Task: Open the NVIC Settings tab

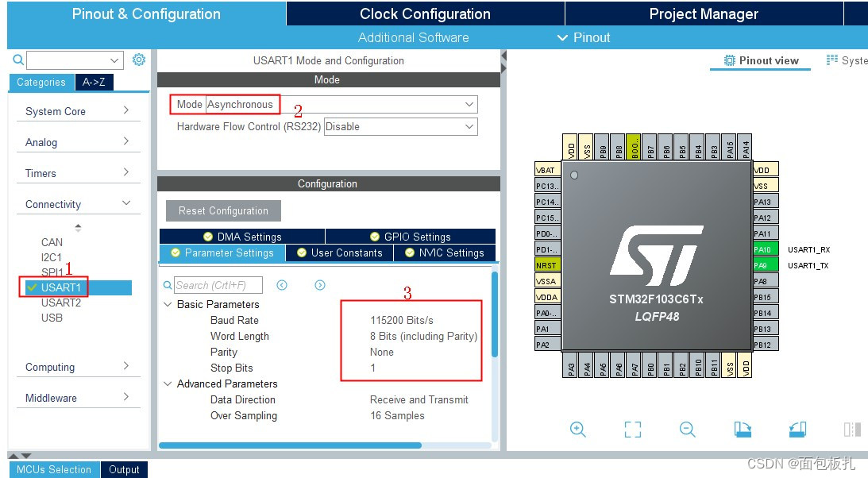Action: pos(445,252)
